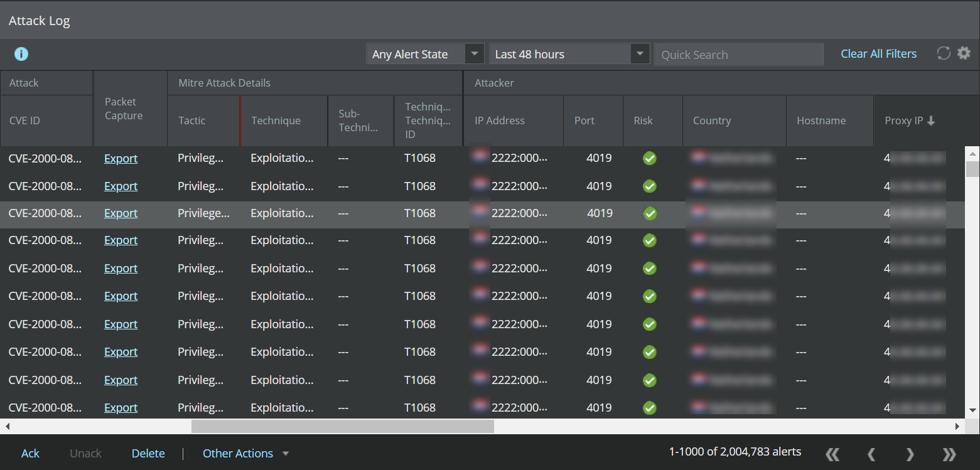The image size is (980, 470).
Task: Sort by the Hostname column header
Action: [830, 120]
